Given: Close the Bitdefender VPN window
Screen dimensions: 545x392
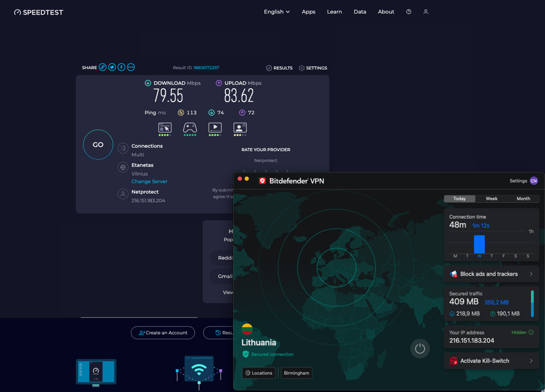Looking at the screenshot, I should tap(240, 179).
